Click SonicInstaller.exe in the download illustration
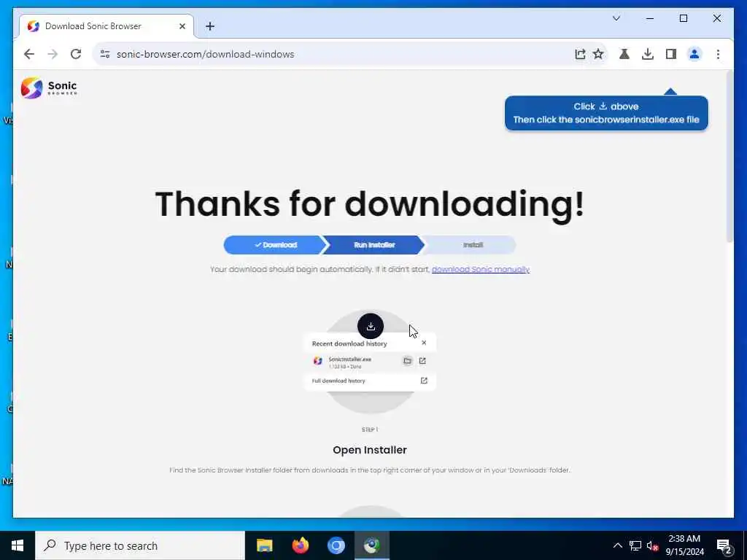The width and height of the screenshot is (747, 560). coord(349,359)
